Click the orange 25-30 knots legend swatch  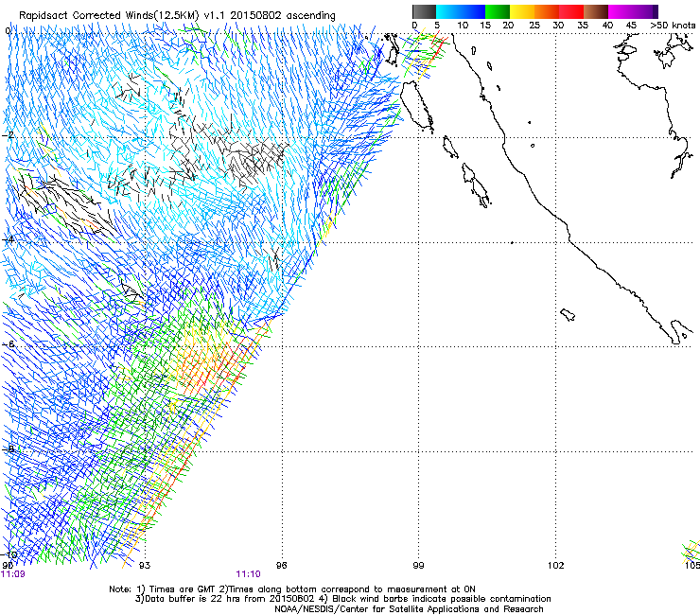click(547, 11)
